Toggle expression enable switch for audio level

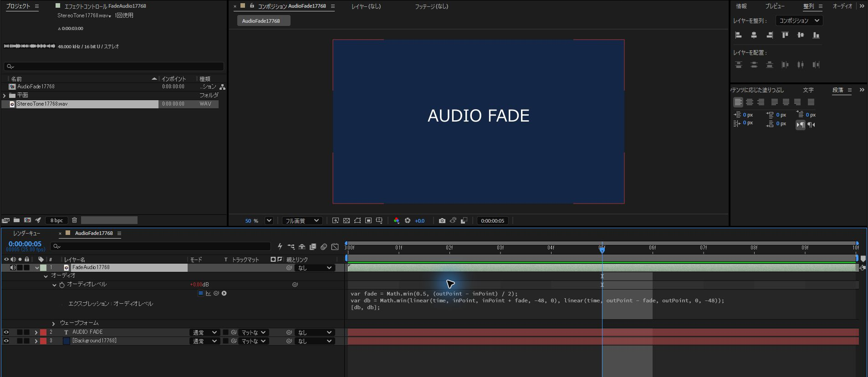(200, 293)
